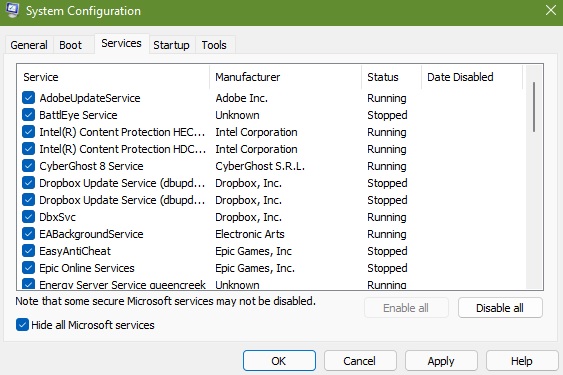Click Stopped status of EasyAntiCheat
This screenshot has width=563, height=375.
pos(387,251)
